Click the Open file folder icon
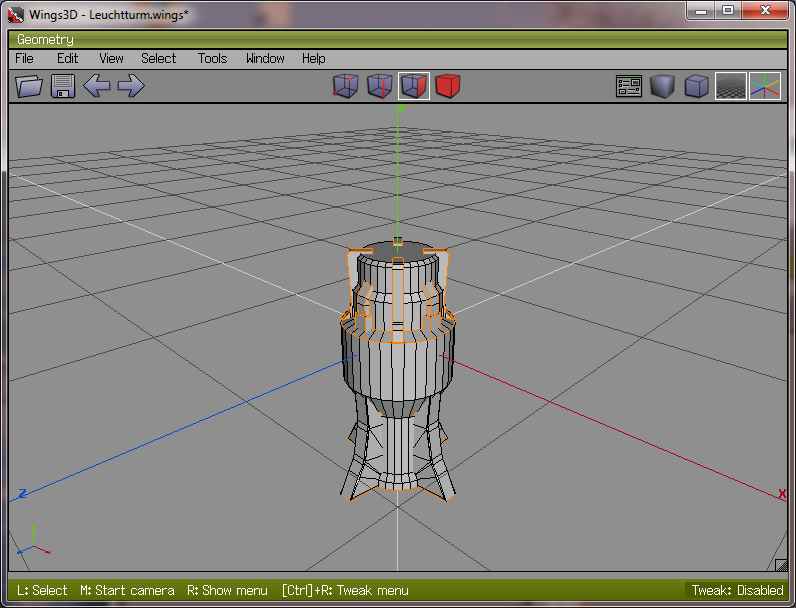 coord(30,86)
